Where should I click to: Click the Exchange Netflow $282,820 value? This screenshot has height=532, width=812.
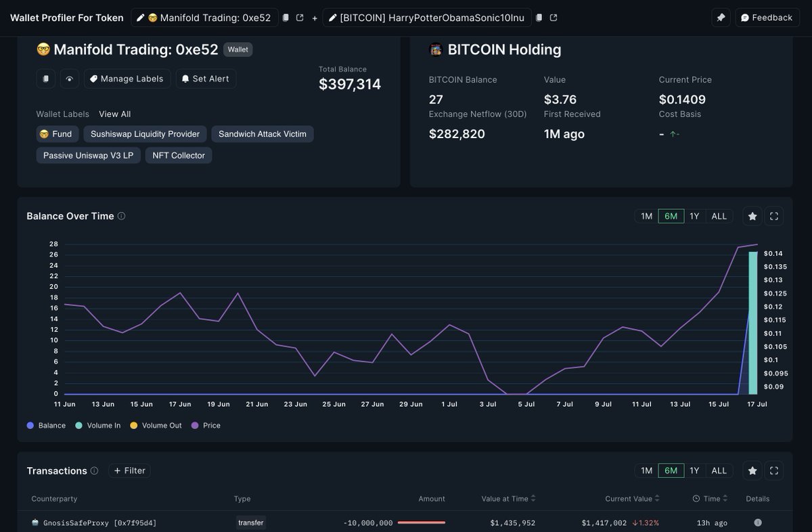tap(457, 134)
